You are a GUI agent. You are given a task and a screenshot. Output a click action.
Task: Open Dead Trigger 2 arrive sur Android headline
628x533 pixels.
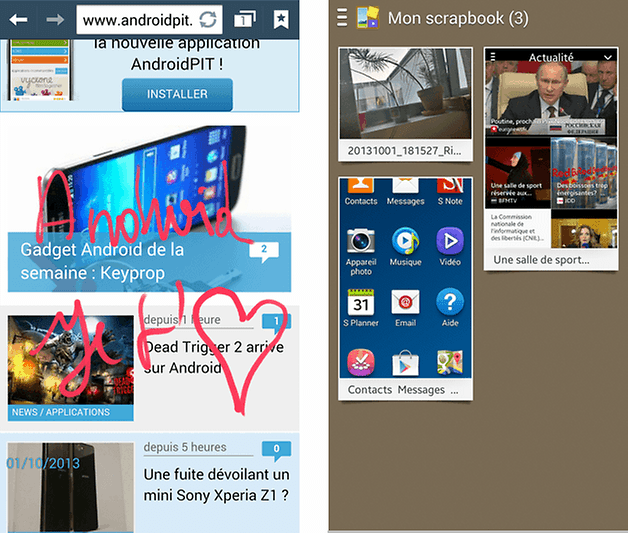pyautogui.click(x=213, y=357)
